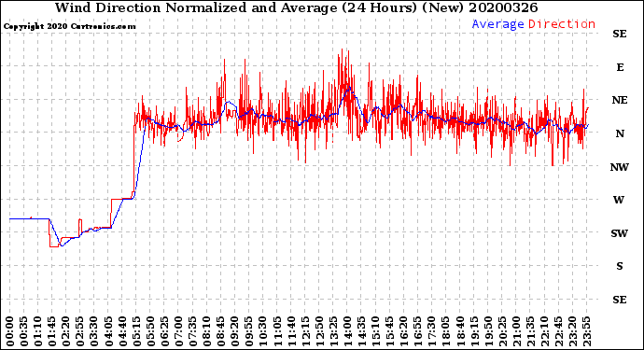Screen dimensions: 644x350
Task: Click the 01:45 time axis label
Action: point(51,331)
